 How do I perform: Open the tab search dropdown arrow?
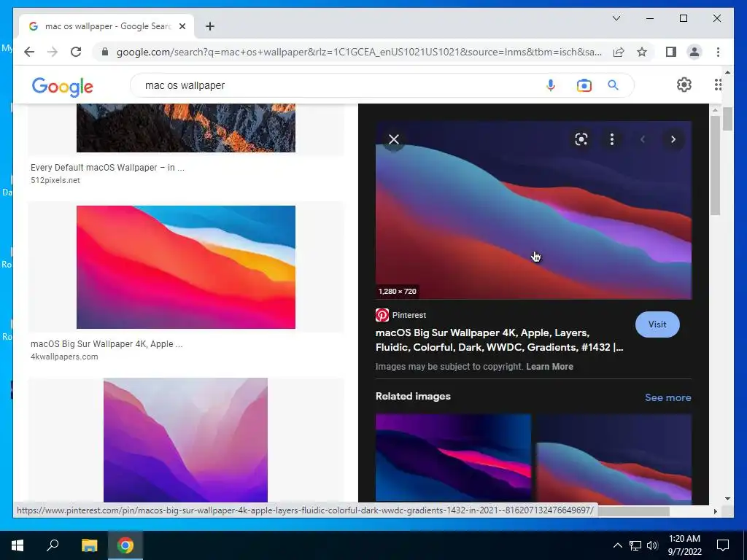[x=616, y=18]
